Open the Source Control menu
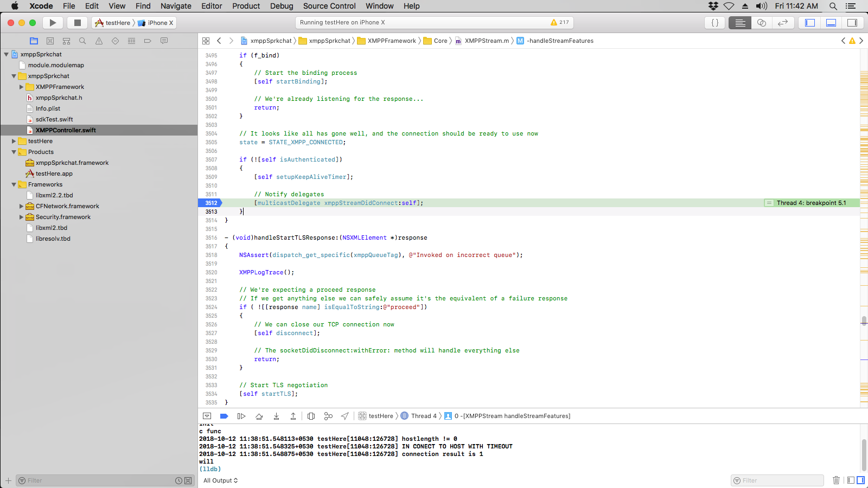This screenshot has width=868, height=488. 329,6
